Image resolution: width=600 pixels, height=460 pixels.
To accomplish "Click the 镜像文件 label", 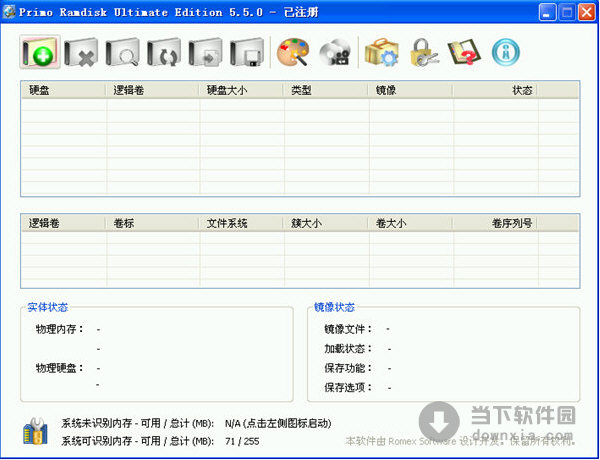I will click(348, 329).
